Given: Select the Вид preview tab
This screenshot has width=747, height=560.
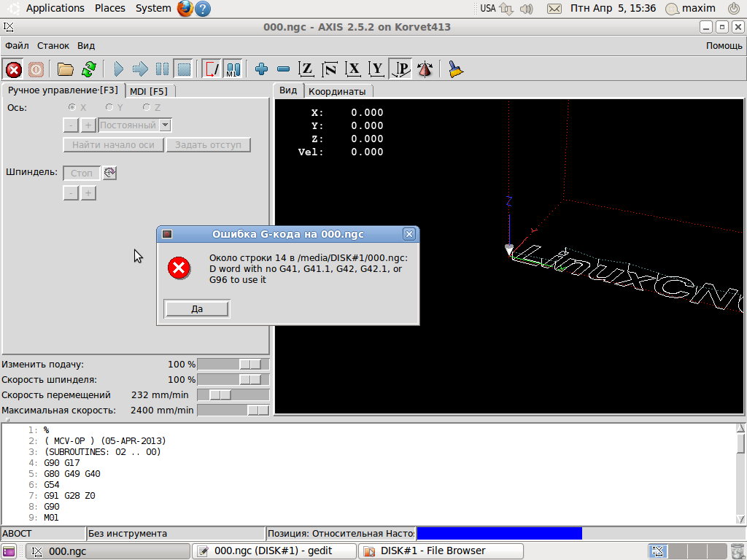Looking at the screenshot, I should click(288, 90).
